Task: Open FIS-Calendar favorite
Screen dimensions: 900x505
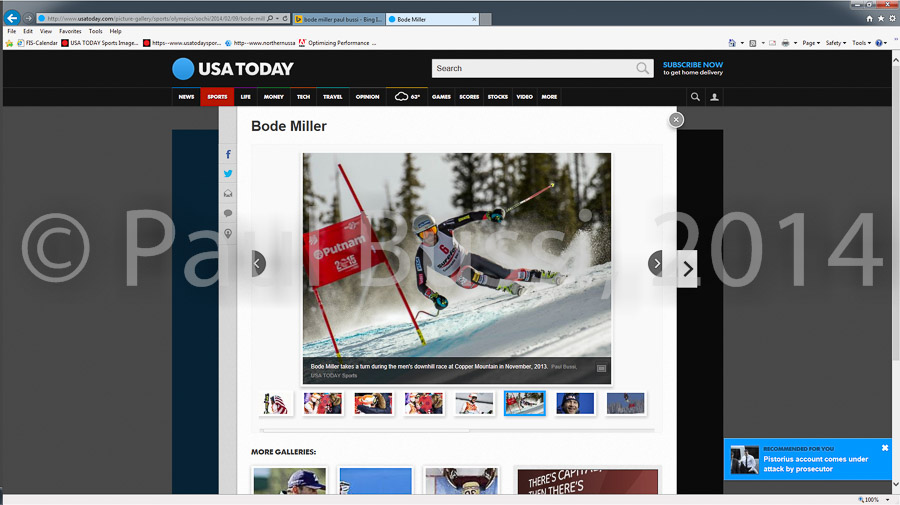Action: click(x=37, y=43)
